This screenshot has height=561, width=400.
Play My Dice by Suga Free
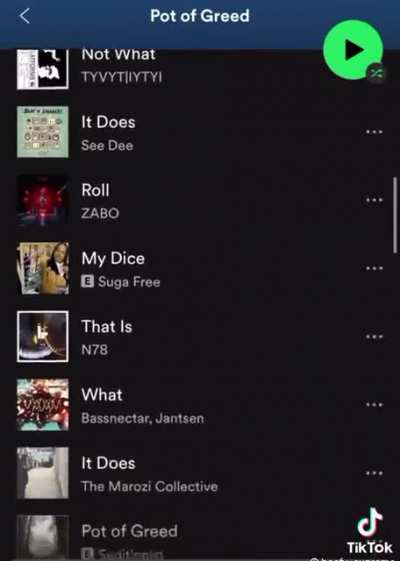[200, 268]
